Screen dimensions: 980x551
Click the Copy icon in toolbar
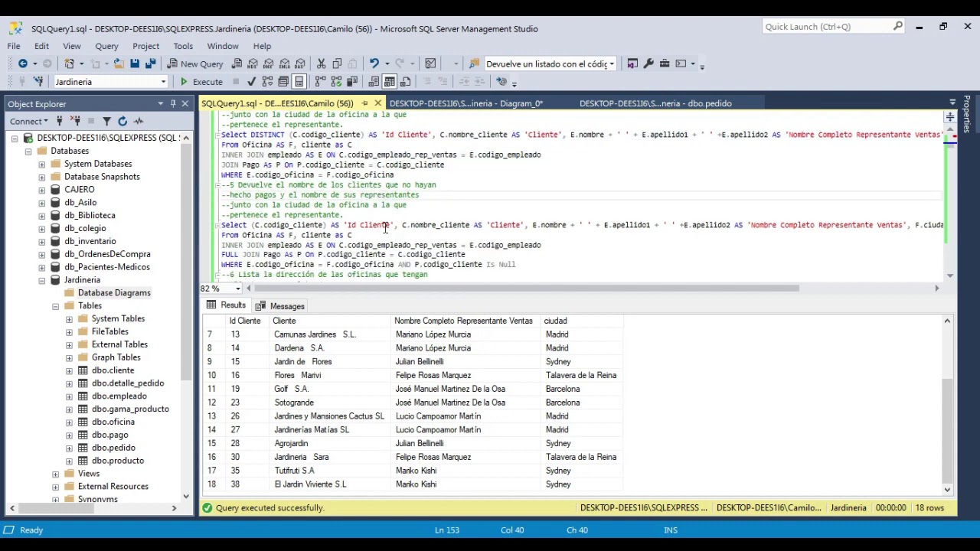[337, 64]
